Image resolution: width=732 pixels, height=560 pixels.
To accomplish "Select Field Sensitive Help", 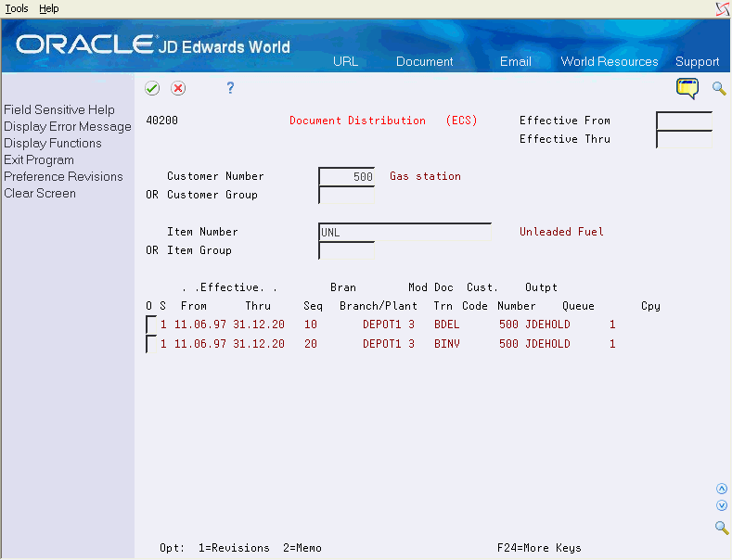I will tap(59, 109).
